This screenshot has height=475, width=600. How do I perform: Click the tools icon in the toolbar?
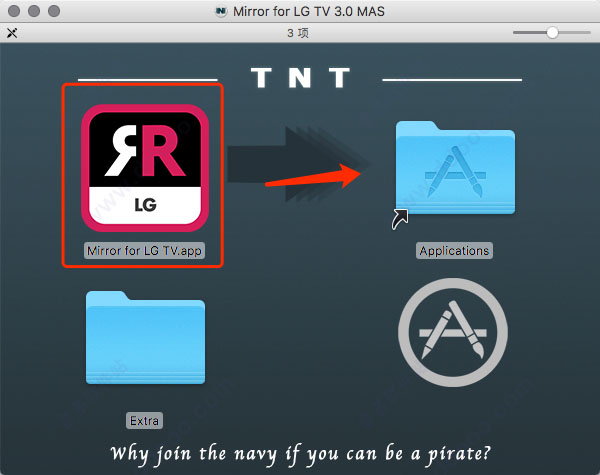click(x=12, y=33)
